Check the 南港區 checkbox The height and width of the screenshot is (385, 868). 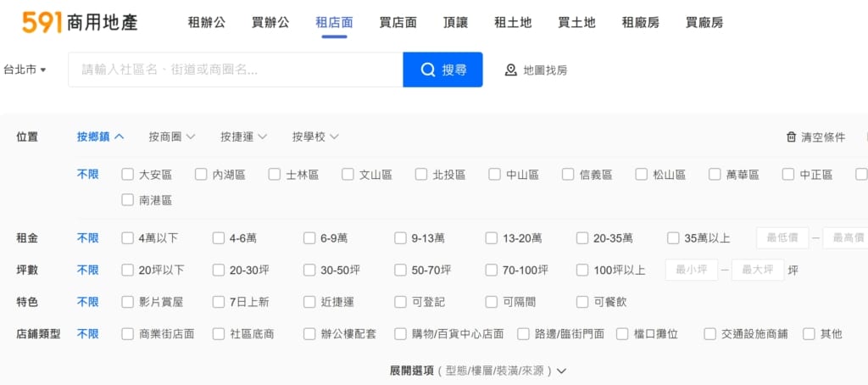coord(128,200)
